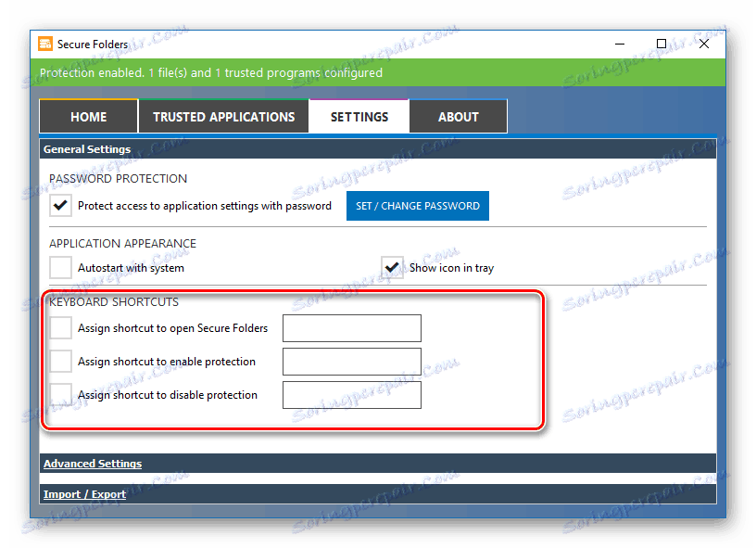
Task: Minimize the Secure Folders window
Action: click(620, 44)
